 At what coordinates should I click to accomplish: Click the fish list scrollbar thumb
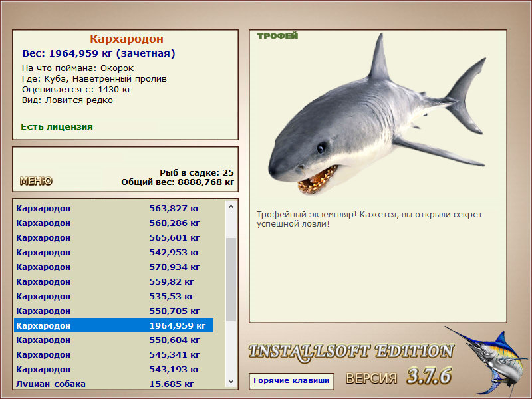(231, 279)
